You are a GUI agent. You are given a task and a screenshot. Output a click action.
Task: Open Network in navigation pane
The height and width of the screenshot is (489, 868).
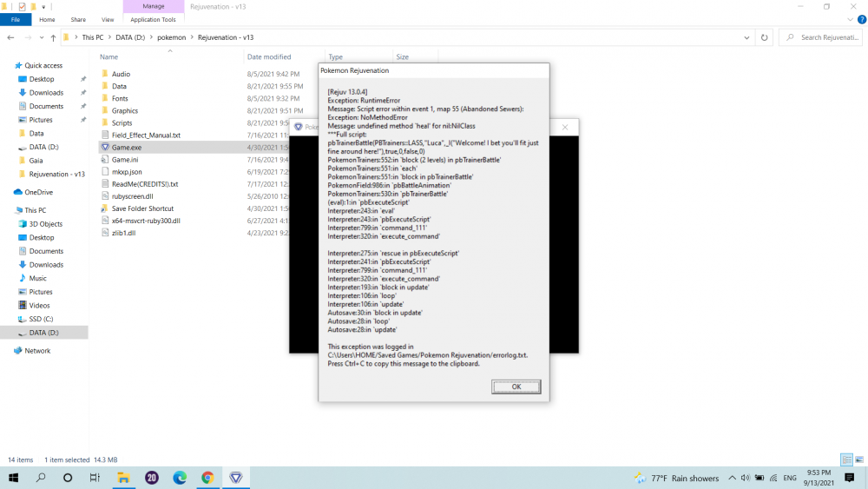tap(37, 351)
